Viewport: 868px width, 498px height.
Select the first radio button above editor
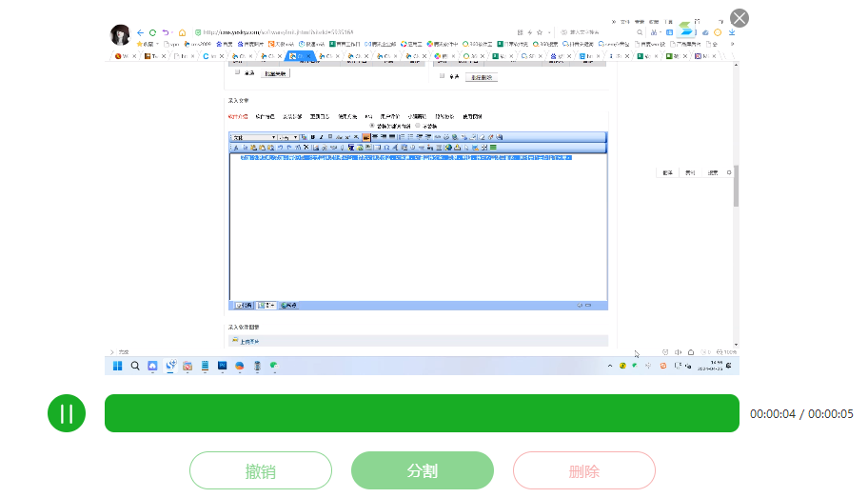click(x=371, y=125)
